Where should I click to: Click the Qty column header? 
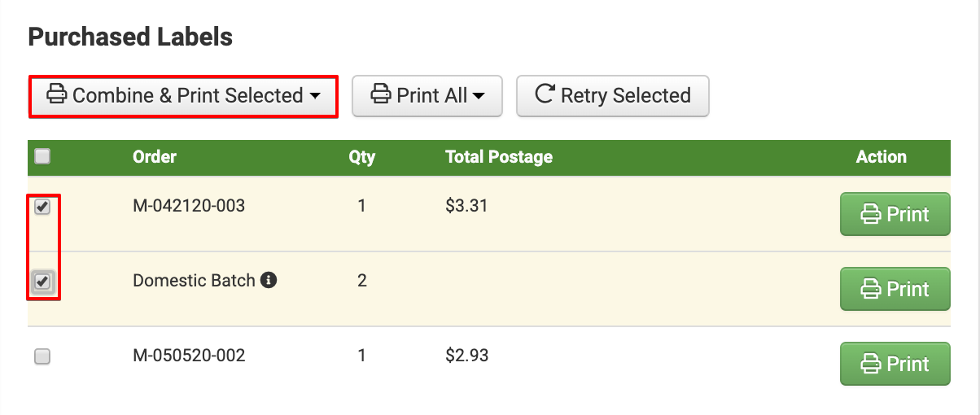(x=361, y=157)
